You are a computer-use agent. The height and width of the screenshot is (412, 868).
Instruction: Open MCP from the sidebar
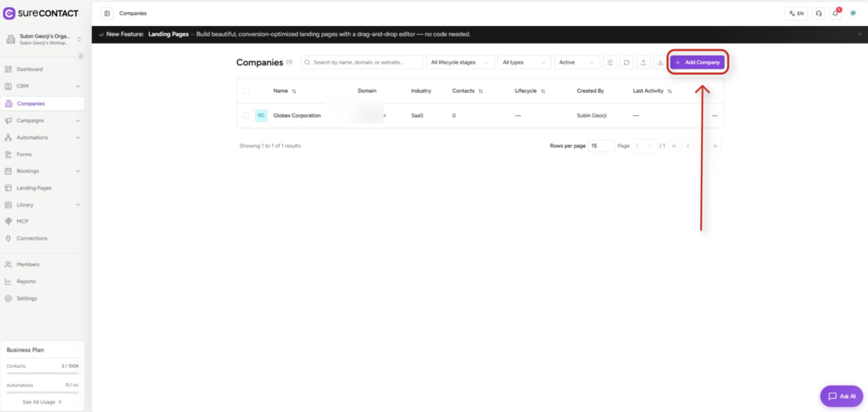point(43,222)
